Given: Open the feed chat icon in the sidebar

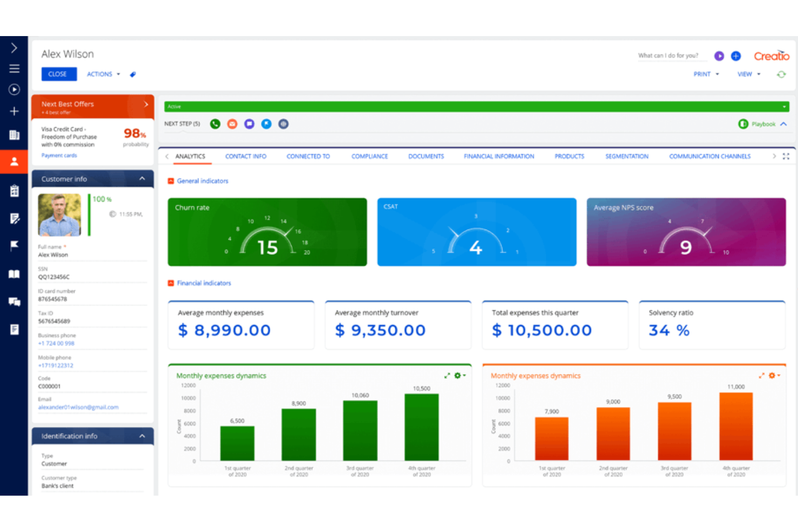Looking at the screenshot, I should 14,302.
